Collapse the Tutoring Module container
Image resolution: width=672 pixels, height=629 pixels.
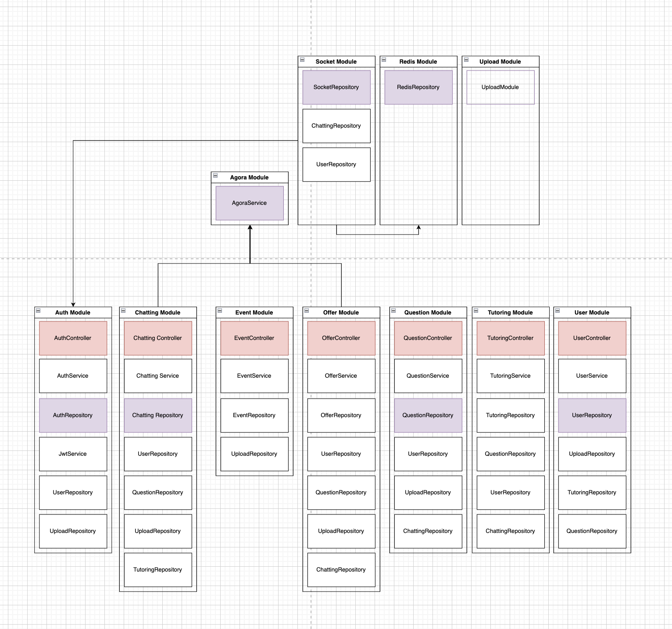pos(476,311)
